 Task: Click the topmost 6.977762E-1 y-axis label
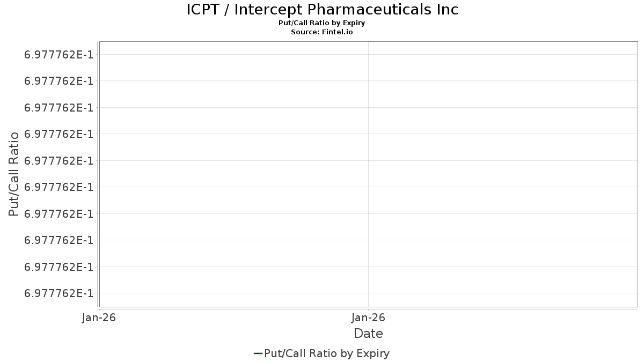pyautogui.click(x=58, y=55)
